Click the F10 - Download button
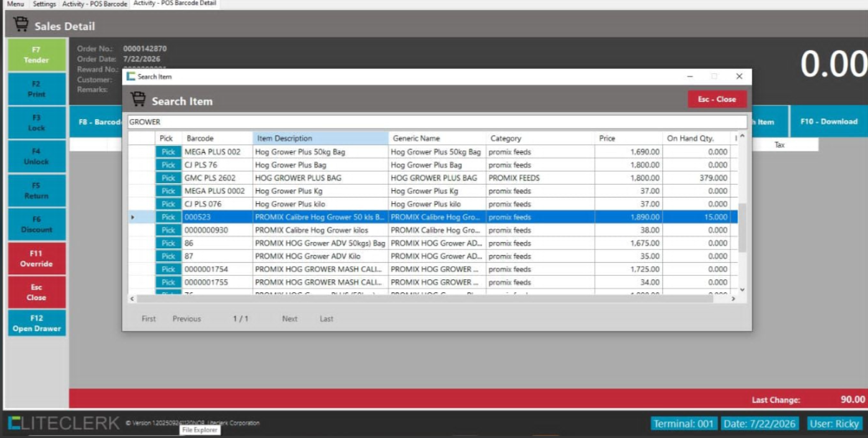 829,121
